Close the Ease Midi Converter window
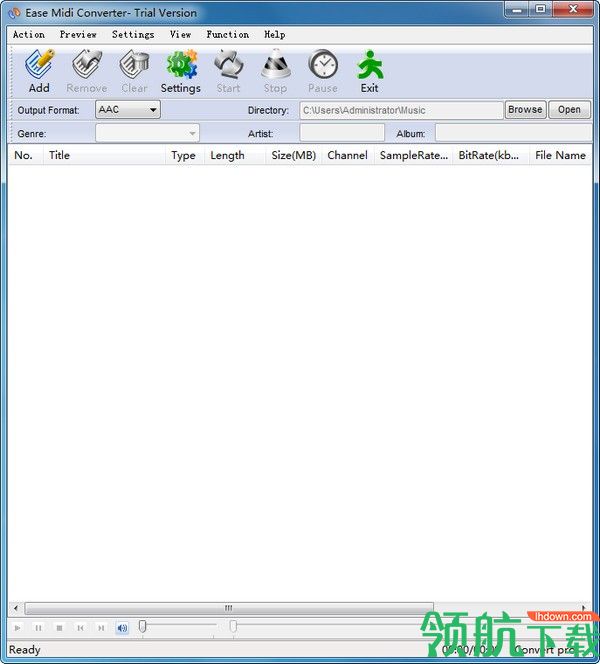600x664 pixels. click(x=573, y=9)
